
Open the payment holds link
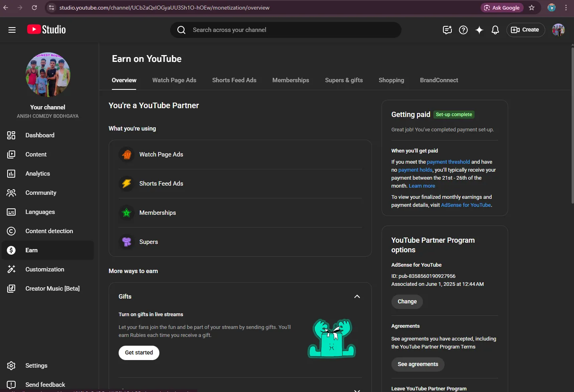point(415,170)
